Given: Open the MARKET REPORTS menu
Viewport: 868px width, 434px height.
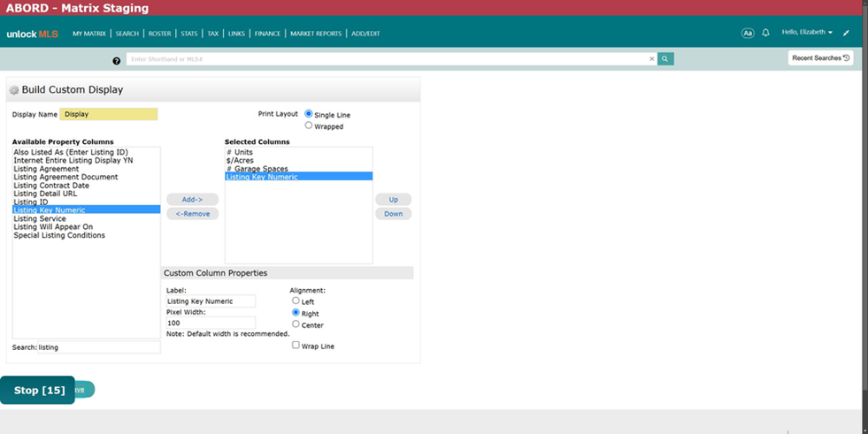Looking at the screenshot, I should (316, 34).
